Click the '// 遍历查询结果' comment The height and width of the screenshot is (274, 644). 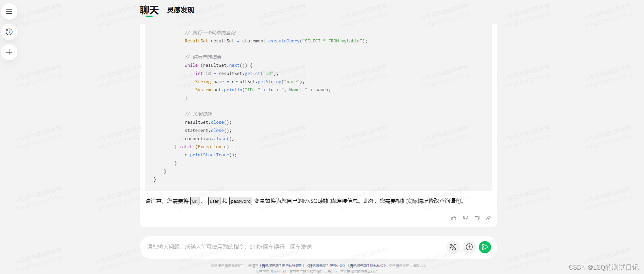pos(203,57)
